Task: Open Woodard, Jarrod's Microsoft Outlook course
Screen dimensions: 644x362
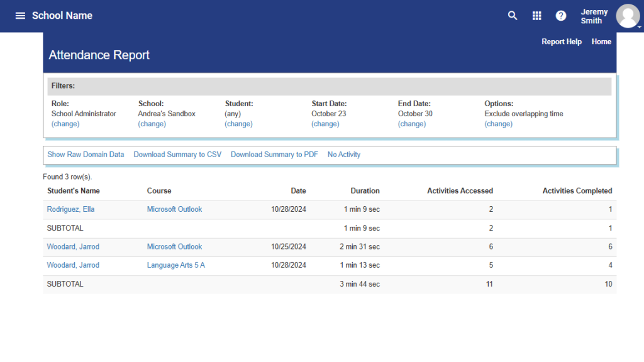Action: (x=174, y=246)
